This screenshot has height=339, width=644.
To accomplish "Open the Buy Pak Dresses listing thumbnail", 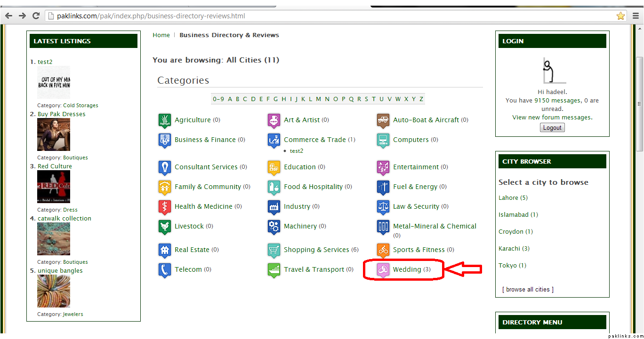I will tap(54, 134).
